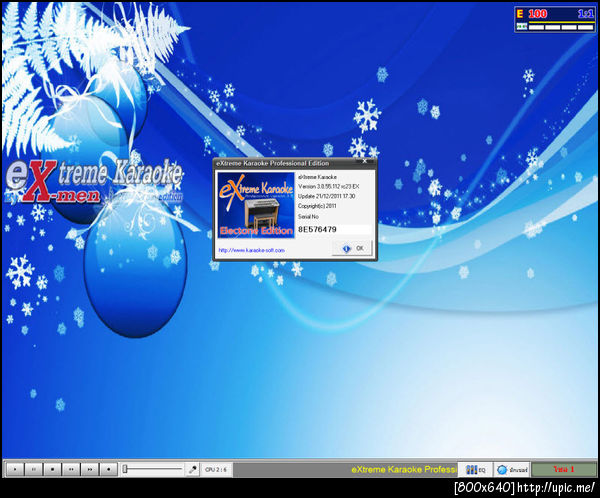Click the 1:1 indicator in top-right panel
Image resolution: width=600 pixels, height=498 pixels.
click(x=585, y=14)
